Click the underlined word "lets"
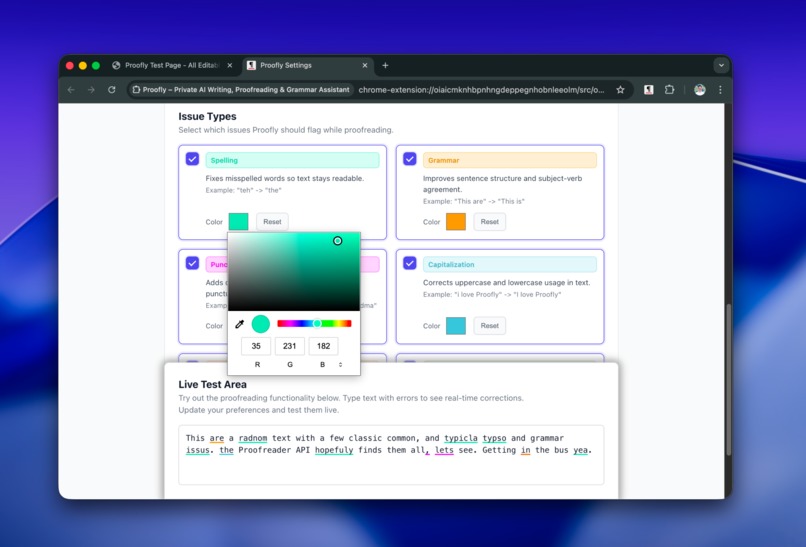Viewport: 806px width, 547px height. 444,450
